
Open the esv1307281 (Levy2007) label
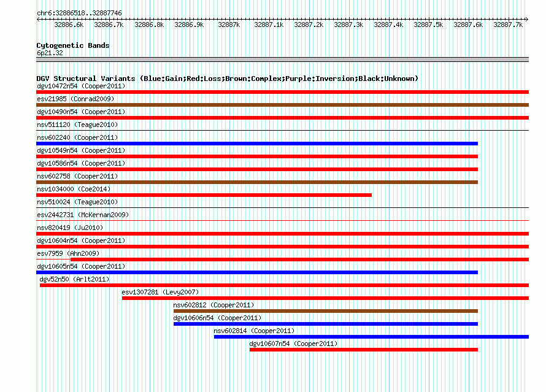click(160, 292)
